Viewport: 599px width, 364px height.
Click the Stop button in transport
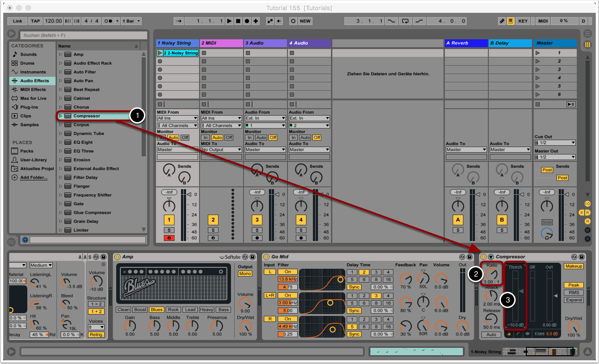[238, 21]
